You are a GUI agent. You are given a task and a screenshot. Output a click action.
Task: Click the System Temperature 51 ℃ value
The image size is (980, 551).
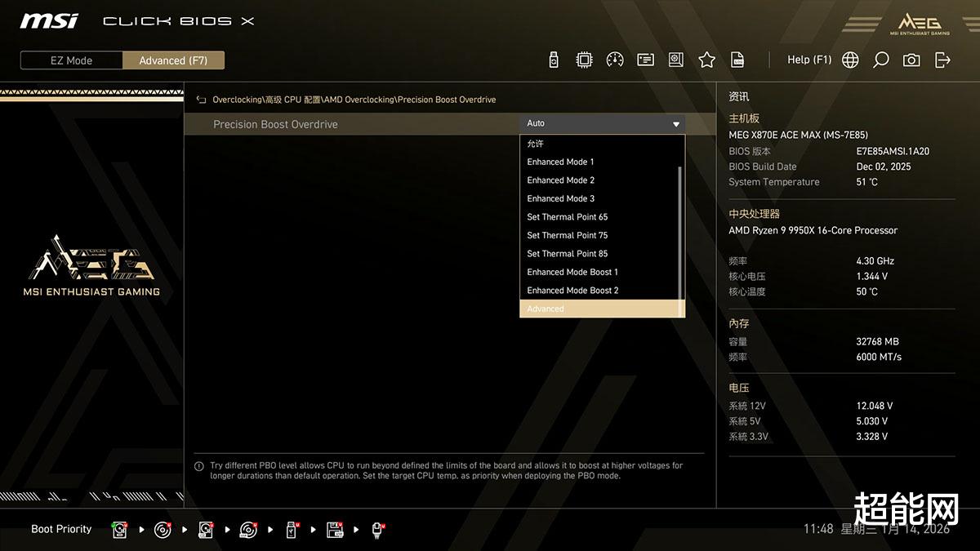[x=867, y=182]
